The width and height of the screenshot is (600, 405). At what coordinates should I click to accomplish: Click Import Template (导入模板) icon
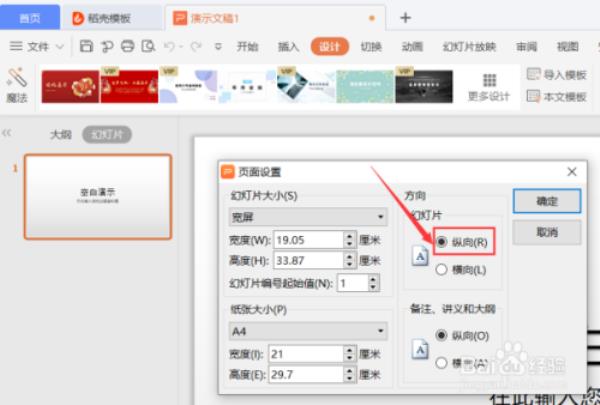[533, 75]
